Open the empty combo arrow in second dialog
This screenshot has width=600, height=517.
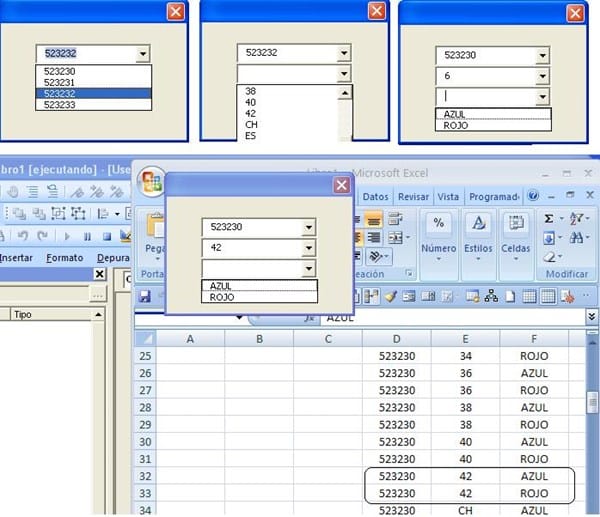[344, 73]
